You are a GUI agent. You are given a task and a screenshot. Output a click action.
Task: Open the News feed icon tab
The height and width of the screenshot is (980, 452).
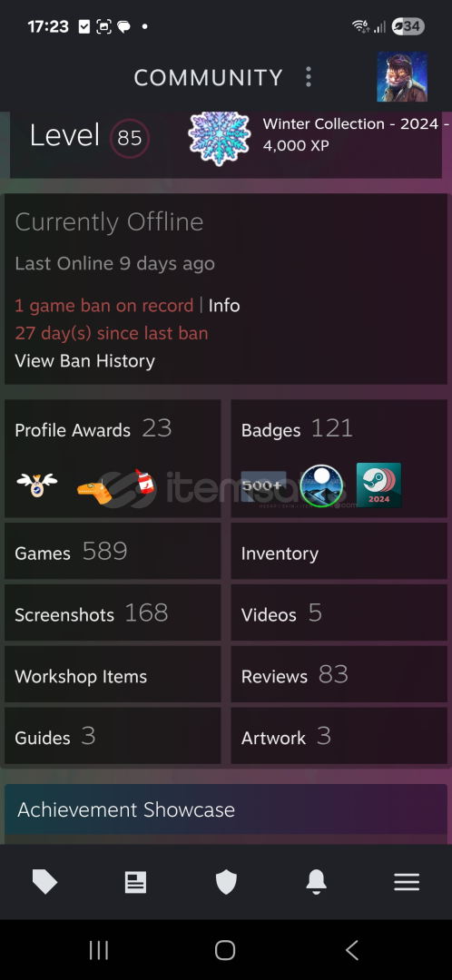coord(135,882)
